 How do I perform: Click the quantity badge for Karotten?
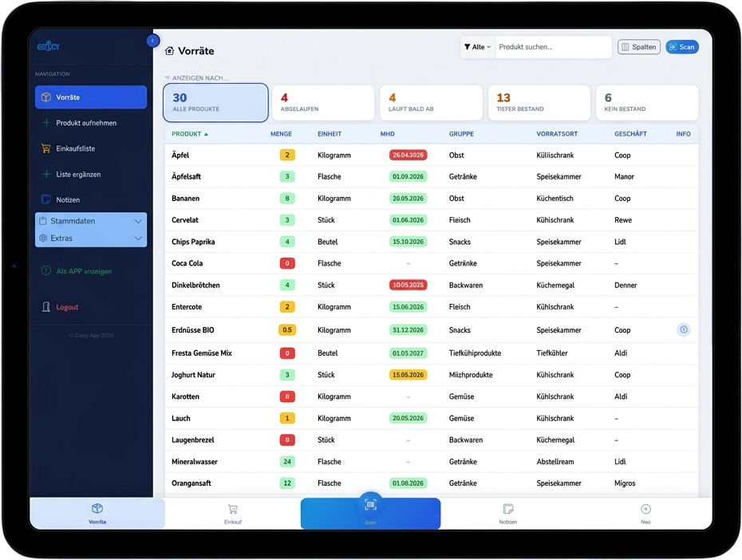pyautogui.click(x=287, y=396)
